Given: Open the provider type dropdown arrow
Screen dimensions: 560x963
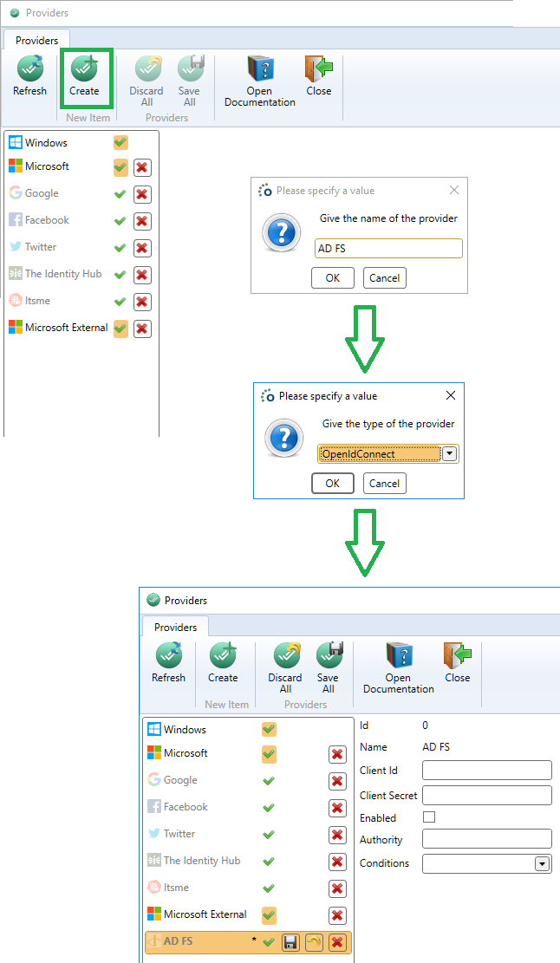Looking at the screenshot, I should click(449, 454).
